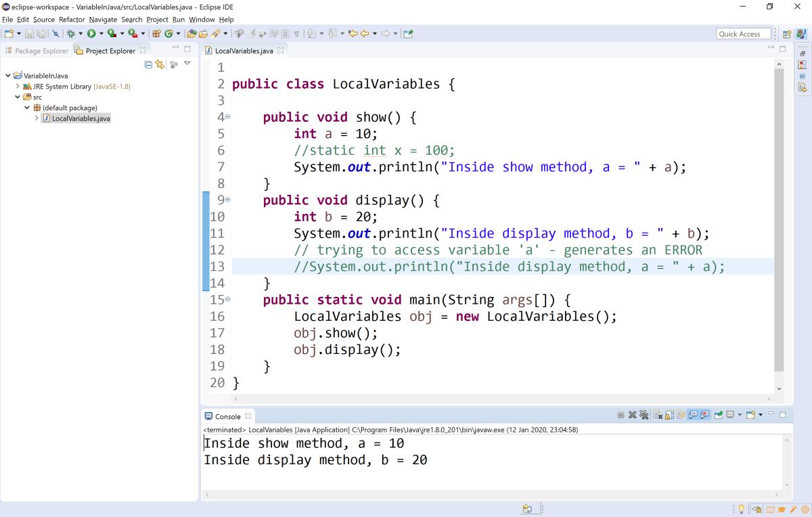The image size is (812, 517).
Task: Open the Quick Access search field
Action: tap(743, 33)
